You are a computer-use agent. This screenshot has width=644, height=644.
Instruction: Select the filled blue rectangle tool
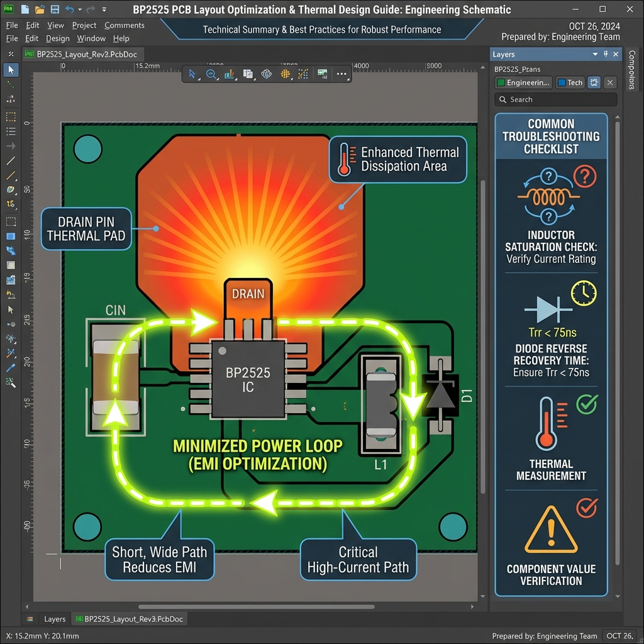(11, 236)
